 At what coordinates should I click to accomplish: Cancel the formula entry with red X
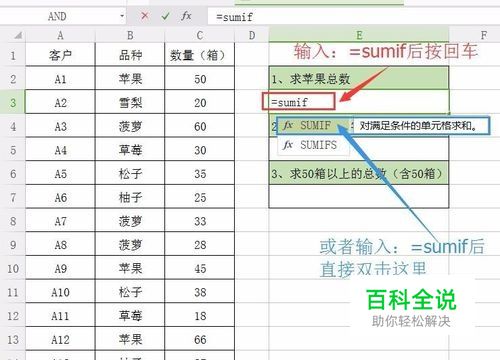pos(145,15)
